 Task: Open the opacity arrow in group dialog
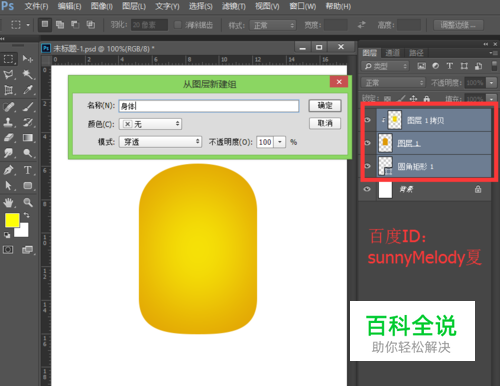coord(280,142)
